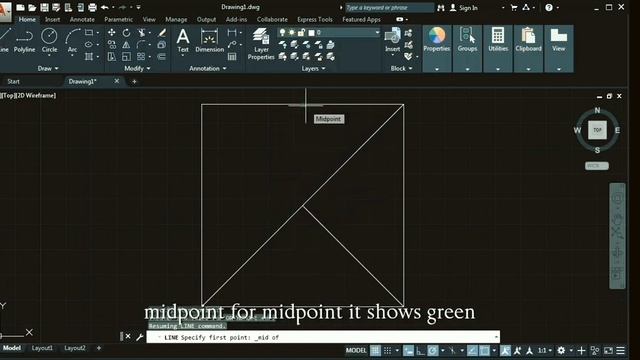
Task: Click the layer color swatch square
Action: pos(311,33)
